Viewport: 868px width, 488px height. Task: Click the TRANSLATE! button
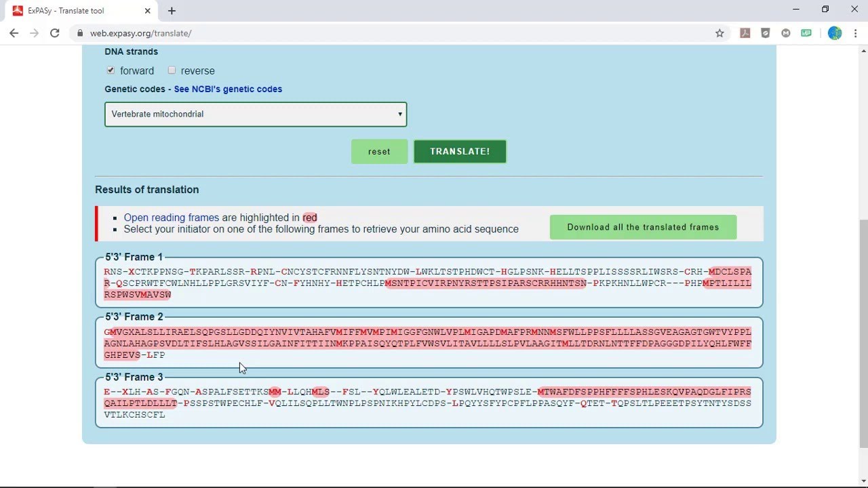coord(460,151)
